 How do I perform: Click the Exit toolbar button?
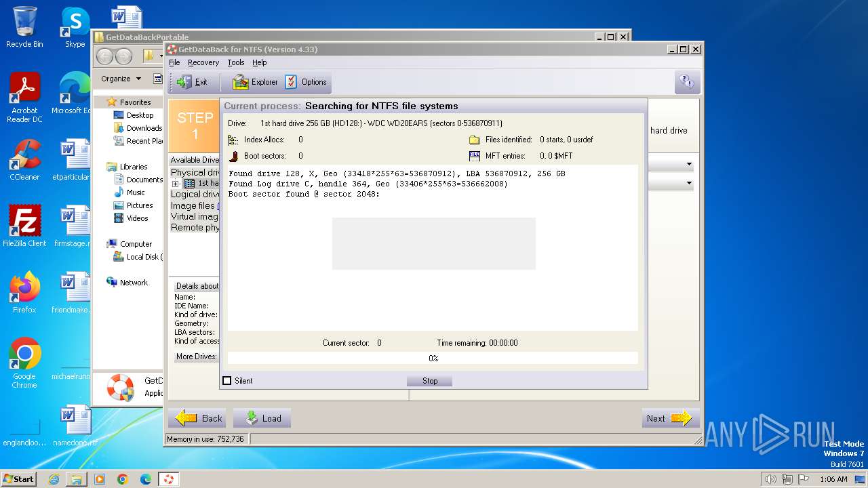[193, 82]
